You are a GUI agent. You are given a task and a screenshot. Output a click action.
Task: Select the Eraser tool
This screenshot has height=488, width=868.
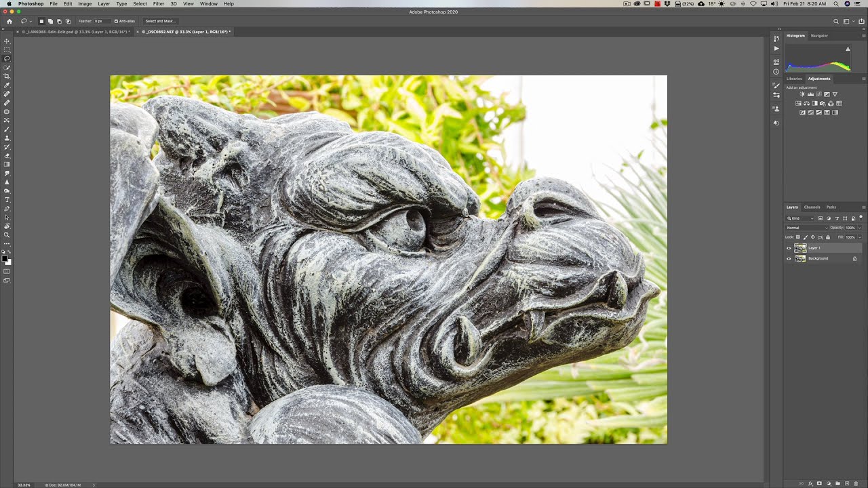pyautogui.click(x=7, y=155)
